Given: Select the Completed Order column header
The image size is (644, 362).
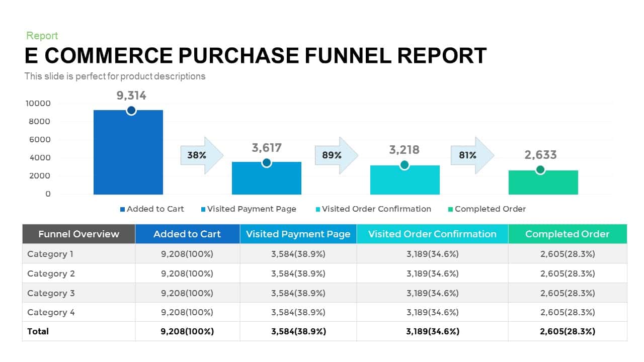Looking at the screenshot, I should (567, 234).
